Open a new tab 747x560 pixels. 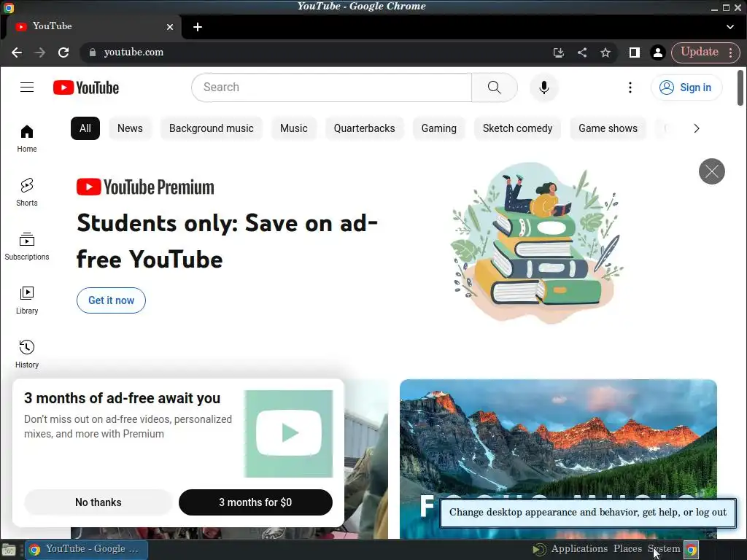tap(198, 27)
